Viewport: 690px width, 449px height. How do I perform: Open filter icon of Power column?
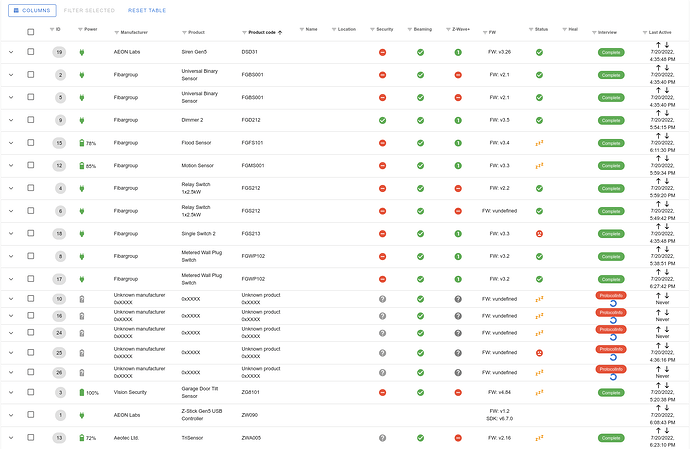pyautogui.click(x=80, y=29)
